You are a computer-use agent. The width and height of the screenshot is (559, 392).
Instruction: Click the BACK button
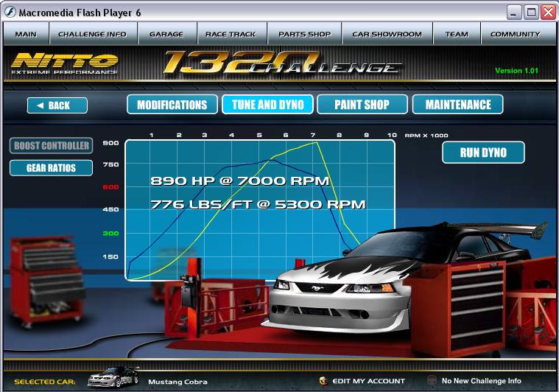click(x=57, y=105)
